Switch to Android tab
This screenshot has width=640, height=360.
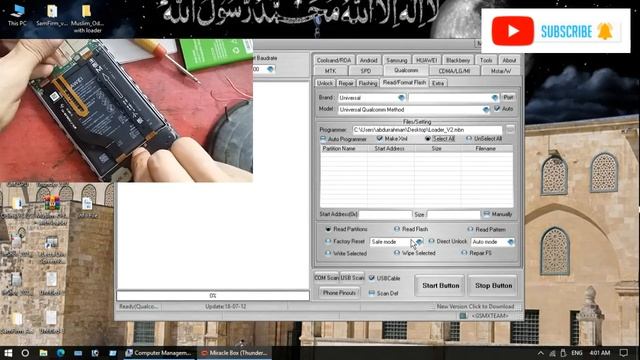point(368,60)
